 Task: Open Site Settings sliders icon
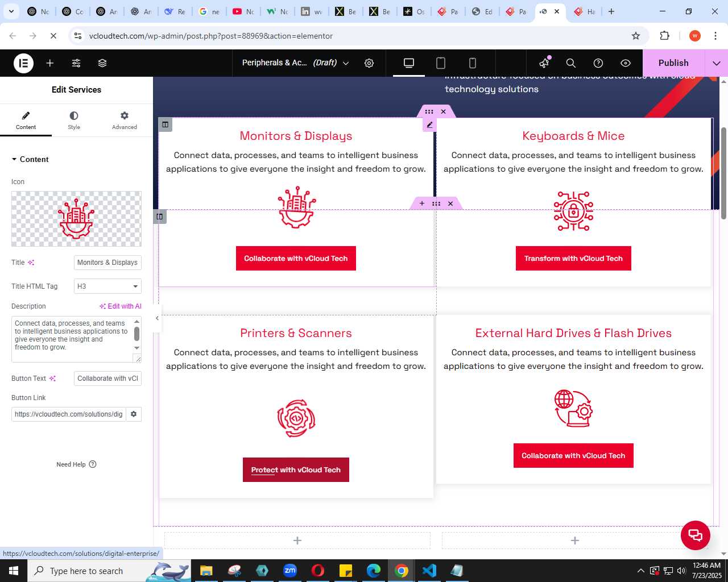click(x=76, y=63)
